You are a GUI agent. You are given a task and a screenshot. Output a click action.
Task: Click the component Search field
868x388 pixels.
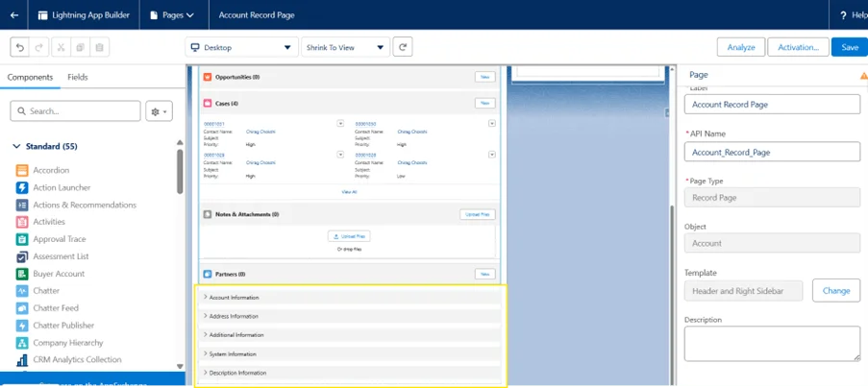point(75,111)
